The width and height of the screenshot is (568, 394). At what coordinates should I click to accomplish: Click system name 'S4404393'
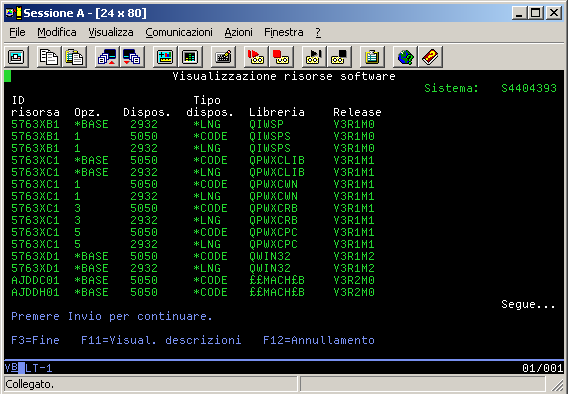[529, 88]
